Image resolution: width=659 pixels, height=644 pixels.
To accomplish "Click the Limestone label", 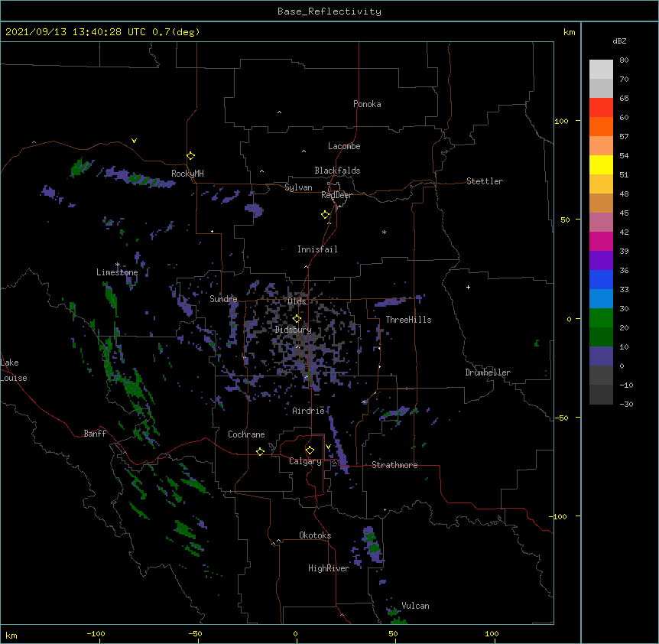I will (x=117, y=272).
